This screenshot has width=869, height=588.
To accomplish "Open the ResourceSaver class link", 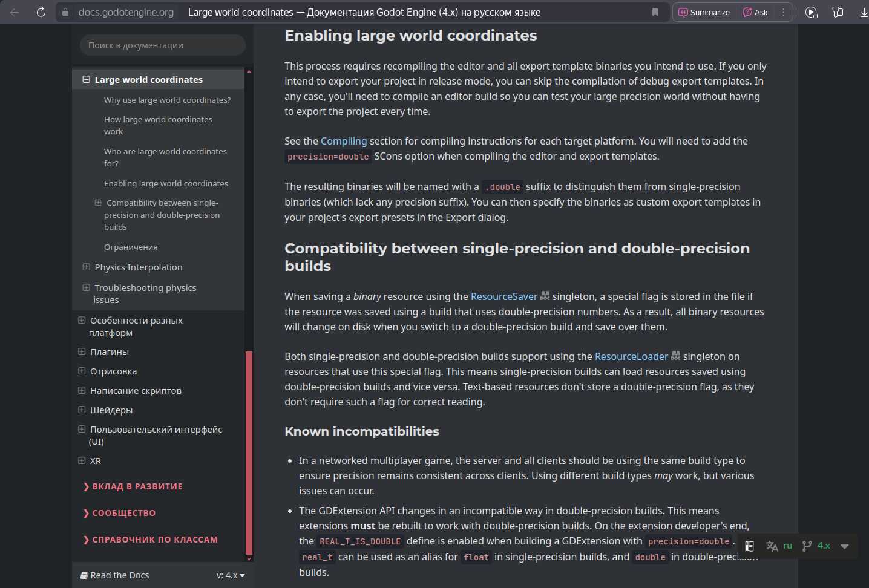I will (x=504, y=296).
